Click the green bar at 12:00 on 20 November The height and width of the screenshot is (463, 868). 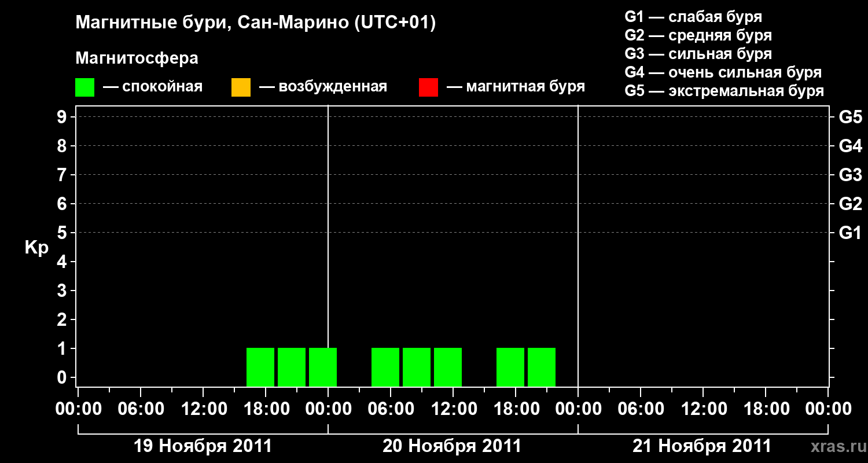click(x=448, y=367)
